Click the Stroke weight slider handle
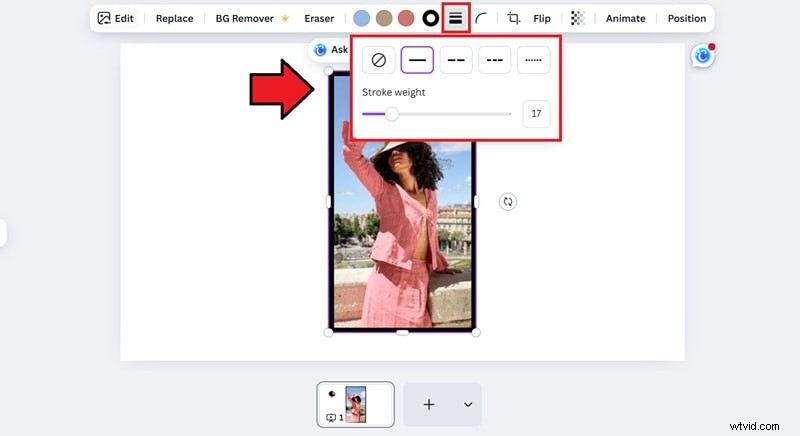Image resolution: width=800 pixels, height=436 pixels. coord(392,114)
